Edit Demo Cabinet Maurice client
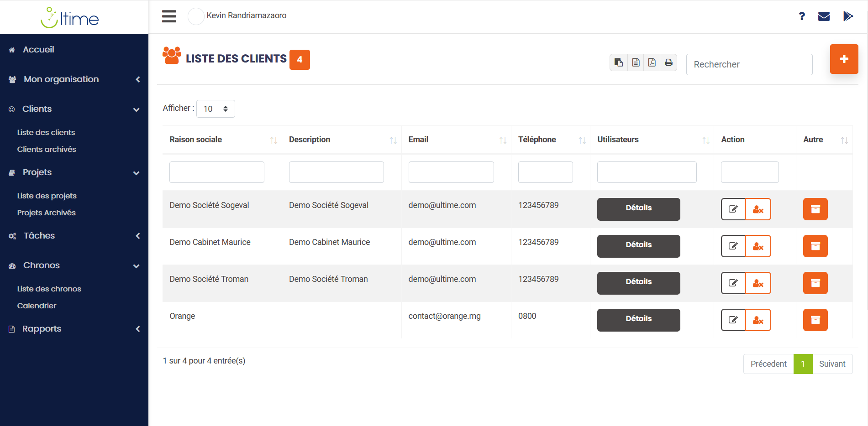 (x=733, y=246)
